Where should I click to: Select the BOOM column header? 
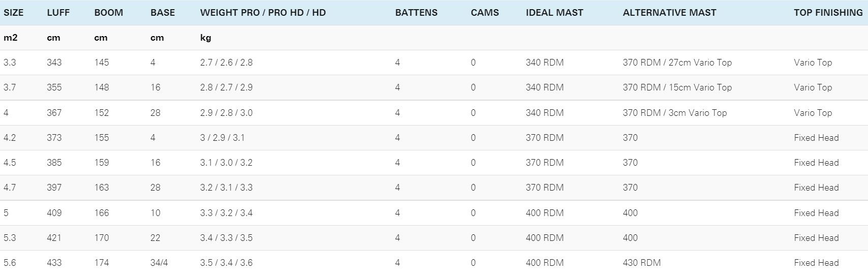(x=109, y=13)
